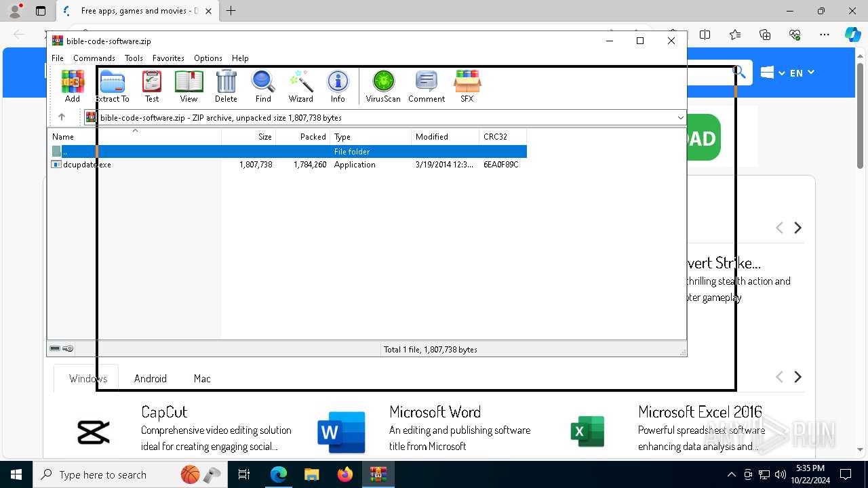
Task: Go up one folder level arrow
Action: (62, 117)
